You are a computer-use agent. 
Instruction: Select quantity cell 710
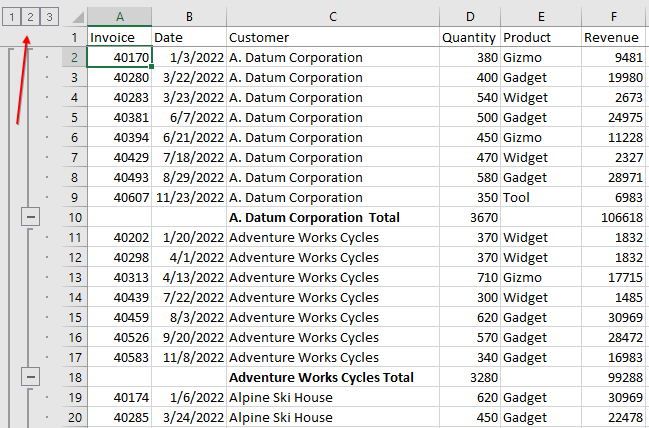[x=470, y=277]
